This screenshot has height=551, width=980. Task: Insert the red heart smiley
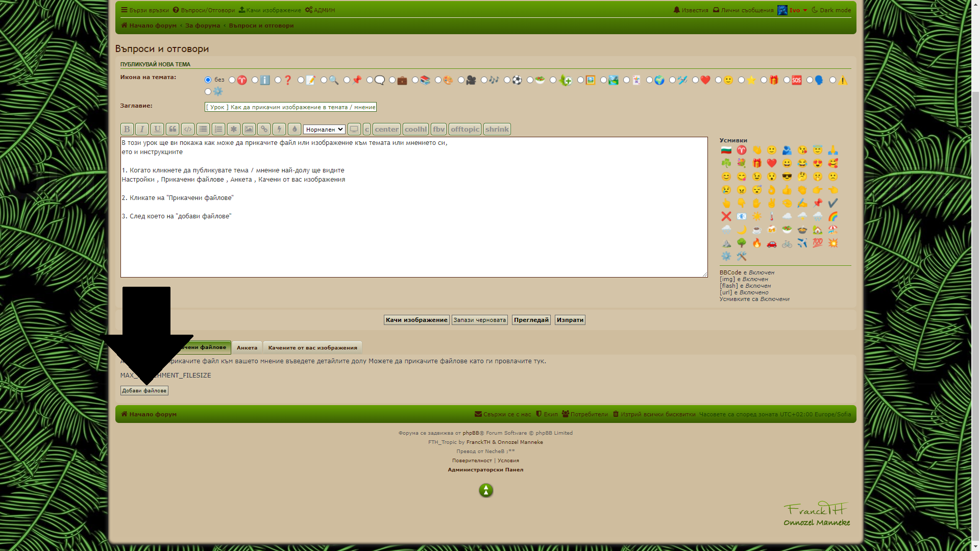click(772, 163)
